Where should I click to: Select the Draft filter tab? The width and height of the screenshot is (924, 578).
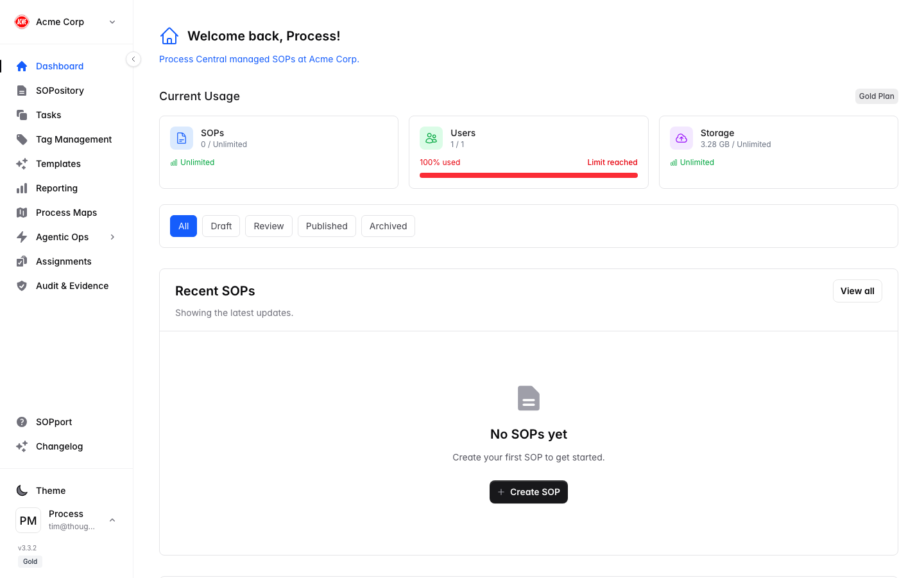click(221, 226)
